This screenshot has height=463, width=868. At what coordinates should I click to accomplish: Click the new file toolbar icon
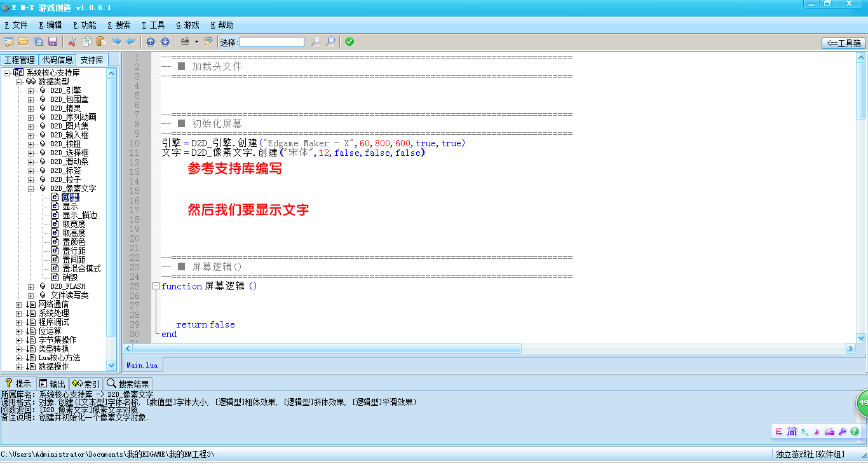[9, 42]
